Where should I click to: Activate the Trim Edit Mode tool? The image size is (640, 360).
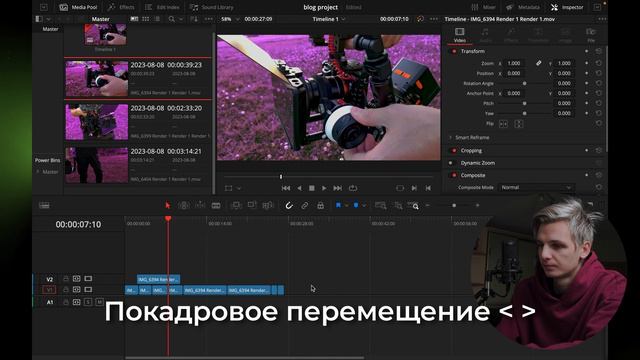(184, 205)
